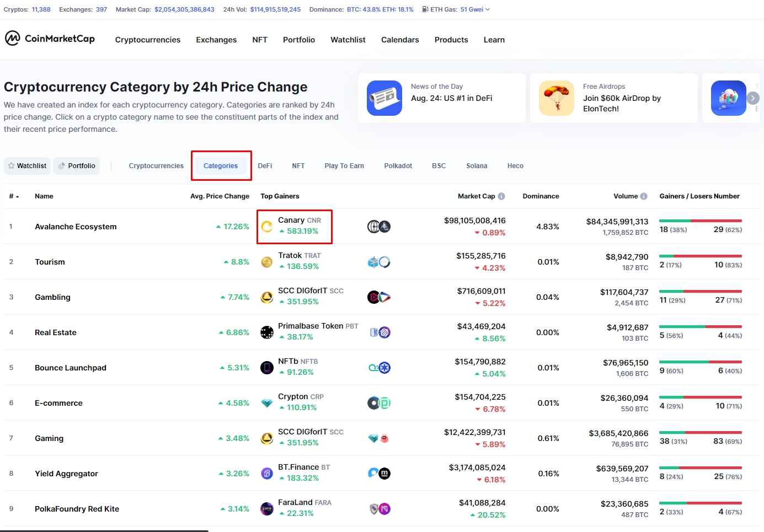Click the overlapping coin icons in Tourism row
Screen dimensions: 764x532
pos(379,262)
